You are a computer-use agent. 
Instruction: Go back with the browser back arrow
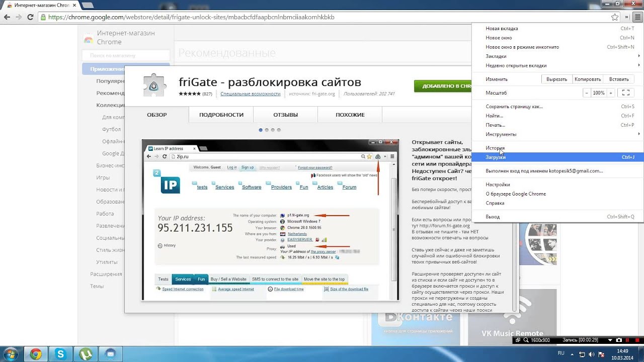pyautogui.click(x=7, y=17)
